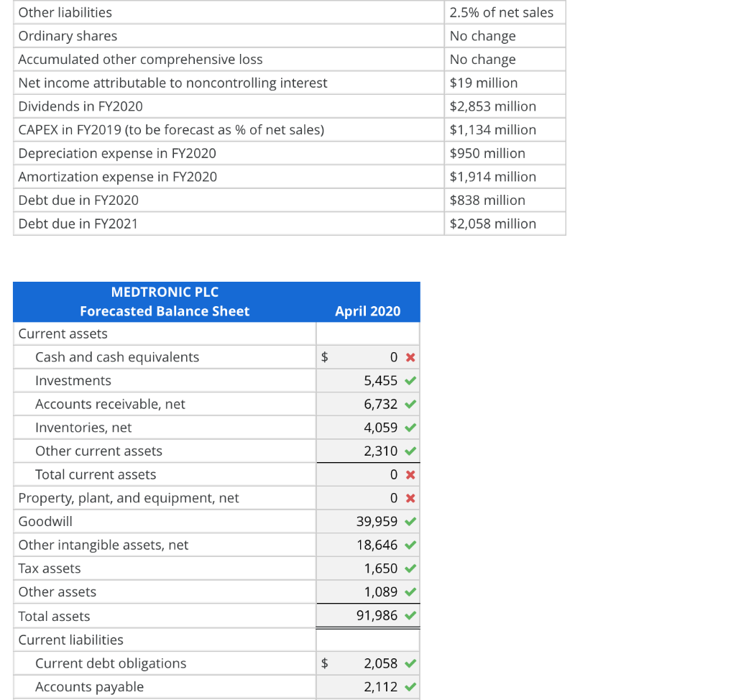Click the red X beside Property, plant, and equipment
Screen dimensions: 736x700
click(410, 497)
